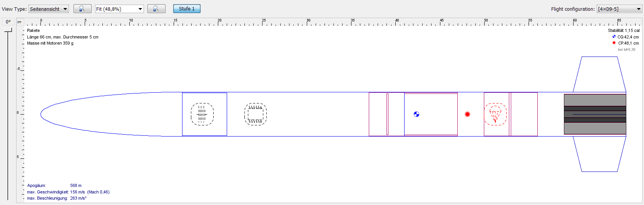
Task: Click the red center of pressure marker
Action: point(467,114)
